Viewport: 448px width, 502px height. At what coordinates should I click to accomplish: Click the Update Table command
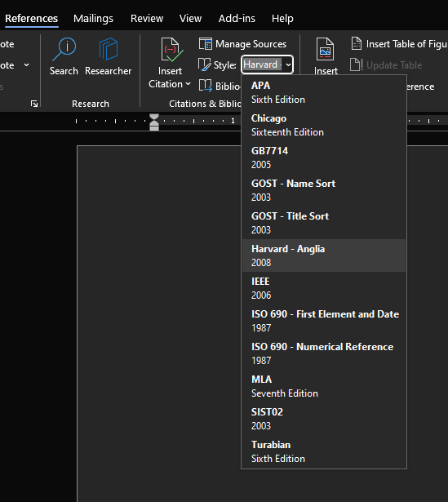[x=386, y=65]
